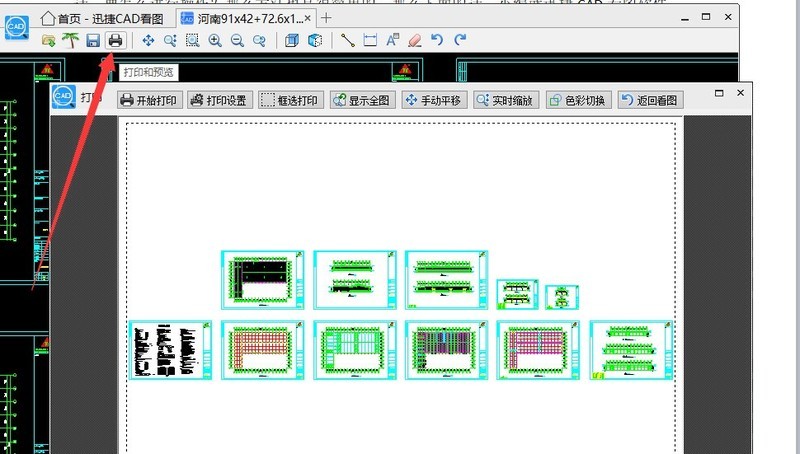Add a new tab with plus button
800x454 pixels.
coord(326,18)
